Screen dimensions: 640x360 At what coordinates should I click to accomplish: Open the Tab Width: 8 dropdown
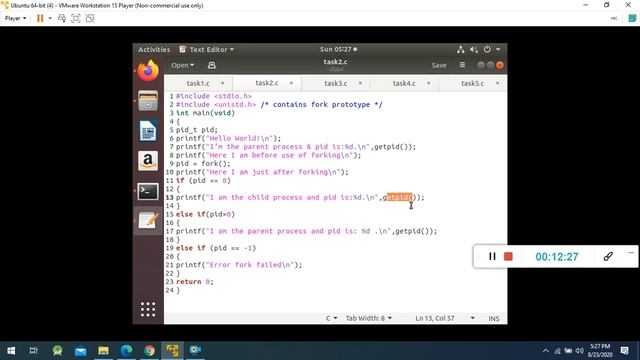pyautogui.click(x=369, y=318)
